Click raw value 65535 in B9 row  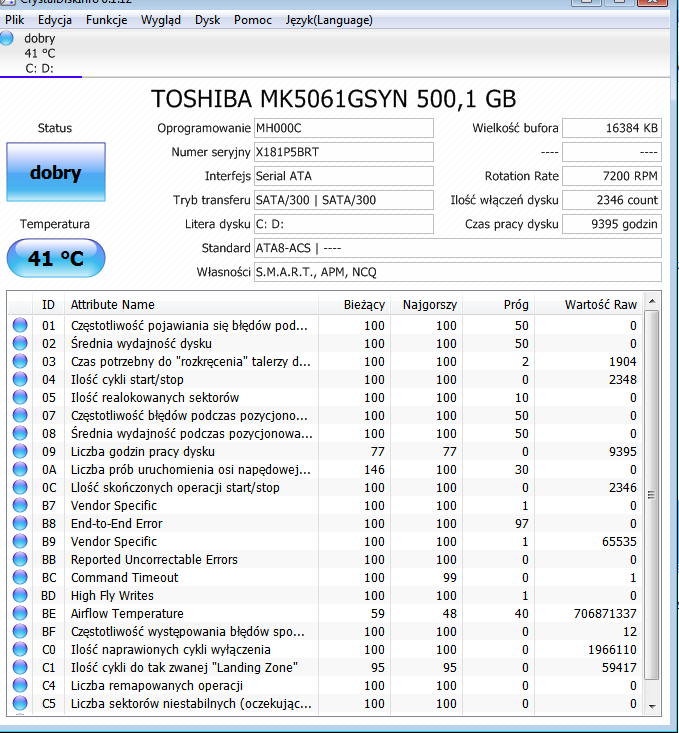(x=619, y=541)
